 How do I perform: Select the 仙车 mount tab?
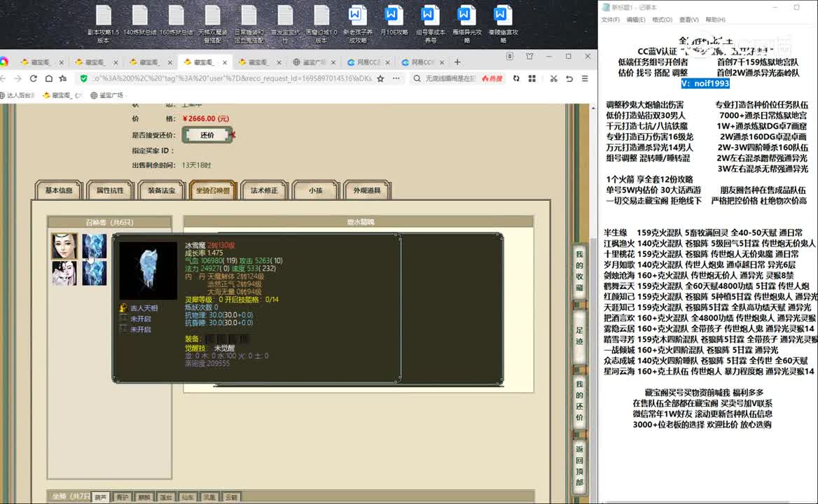tap(188, 497)
